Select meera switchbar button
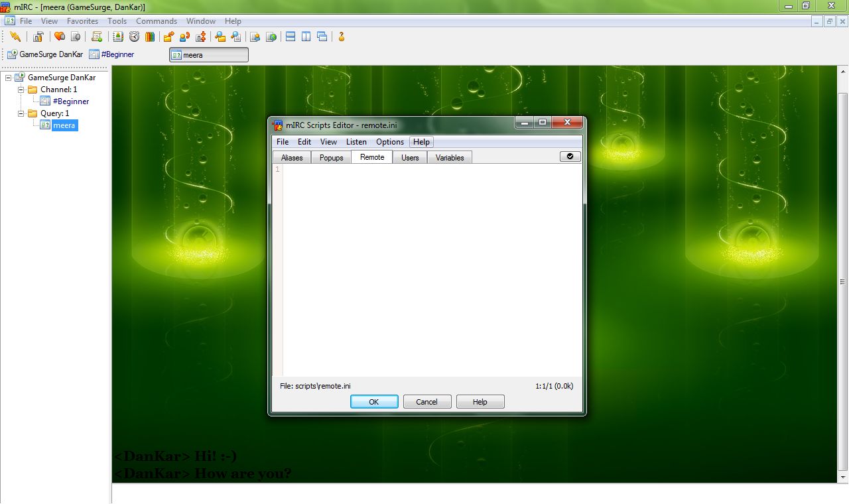The width and height of the screenshot is (849, 504). [209, 54]
